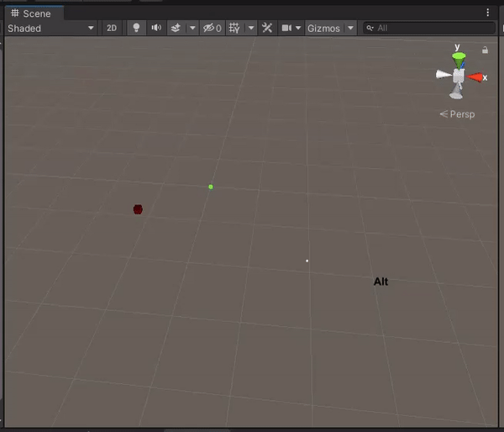Click the white left axis cone on gizmo
The width and height of the screenshot is (504, 432).
click(x=443, y=75)
